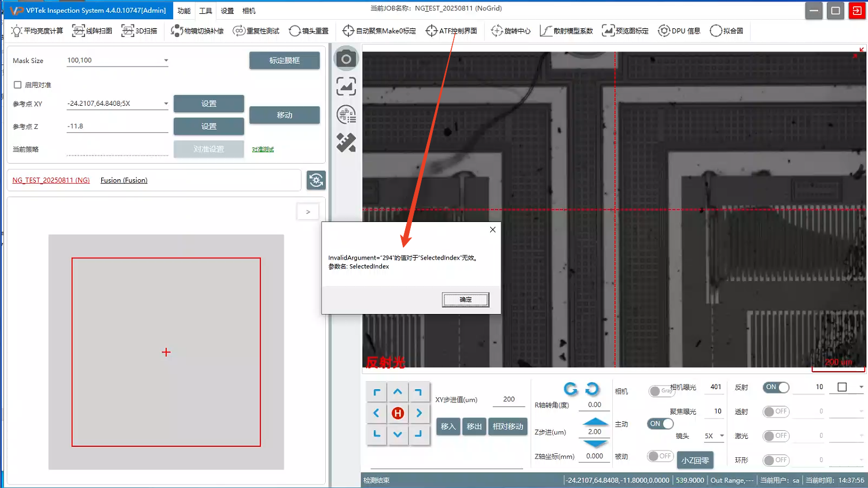The height and width of the screenshot is (488, 868).
Task: Open the NG_TEST_20250811 (NG) link
Action: point(51,180)
